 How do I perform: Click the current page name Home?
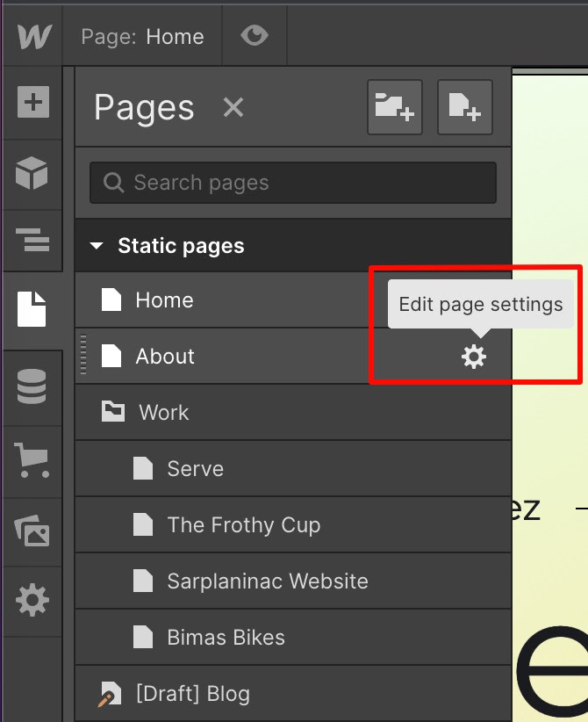(x=175, y=37)
